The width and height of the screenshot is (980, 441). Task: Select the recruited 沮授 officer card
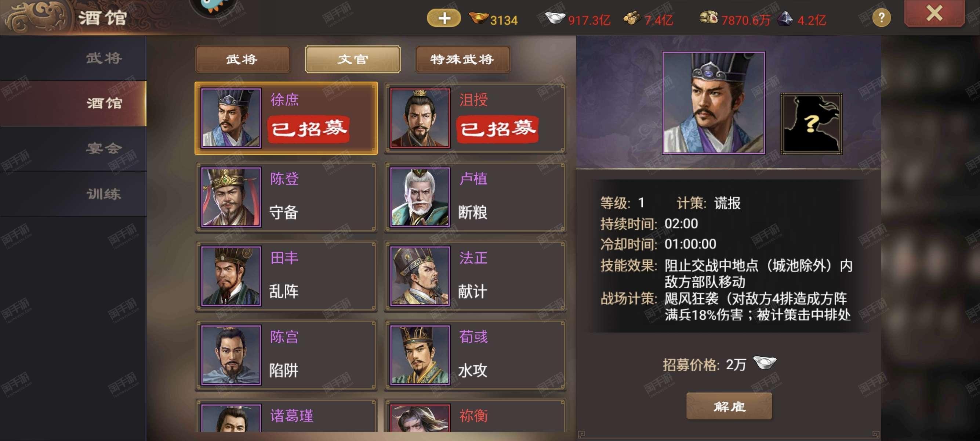tap(475, 118)
